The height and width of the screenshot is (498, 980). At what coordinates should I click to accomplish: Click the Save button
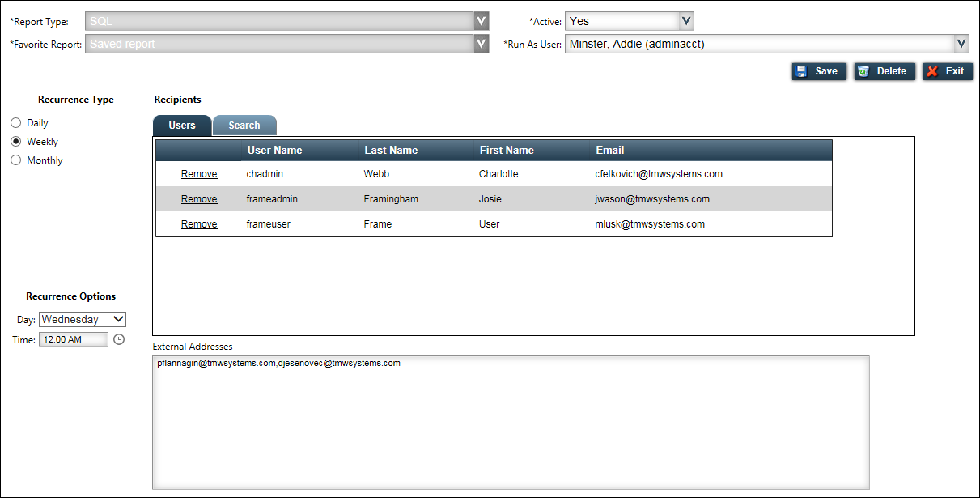point(819,71)
